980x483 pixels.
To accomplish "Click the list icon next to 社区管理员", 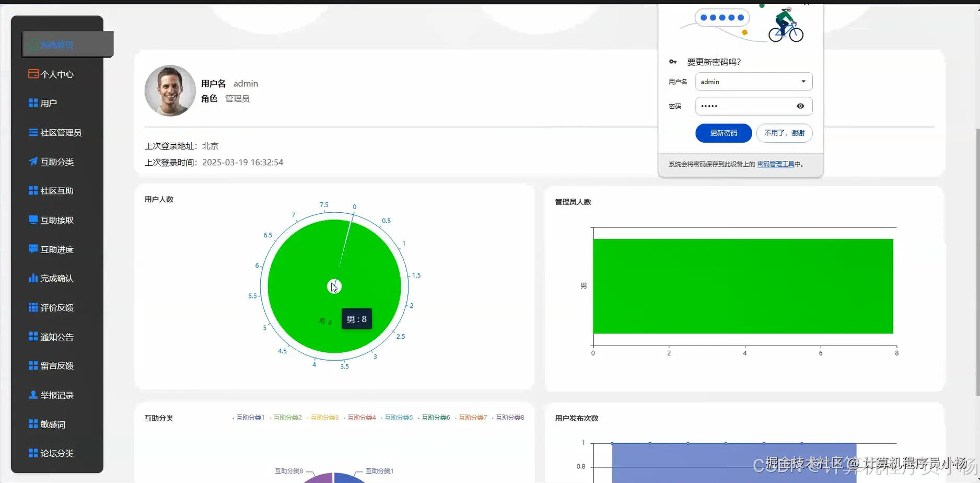I will 33,132.
